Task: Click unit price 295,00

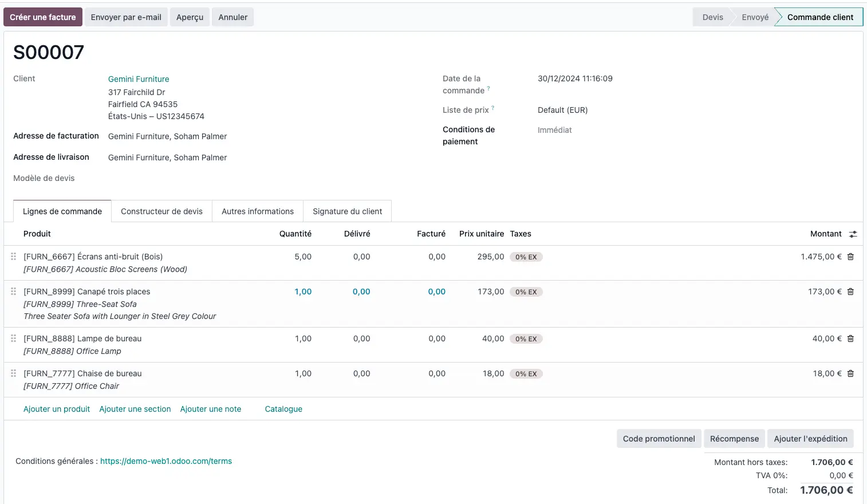Action: [x=491, y=257]
